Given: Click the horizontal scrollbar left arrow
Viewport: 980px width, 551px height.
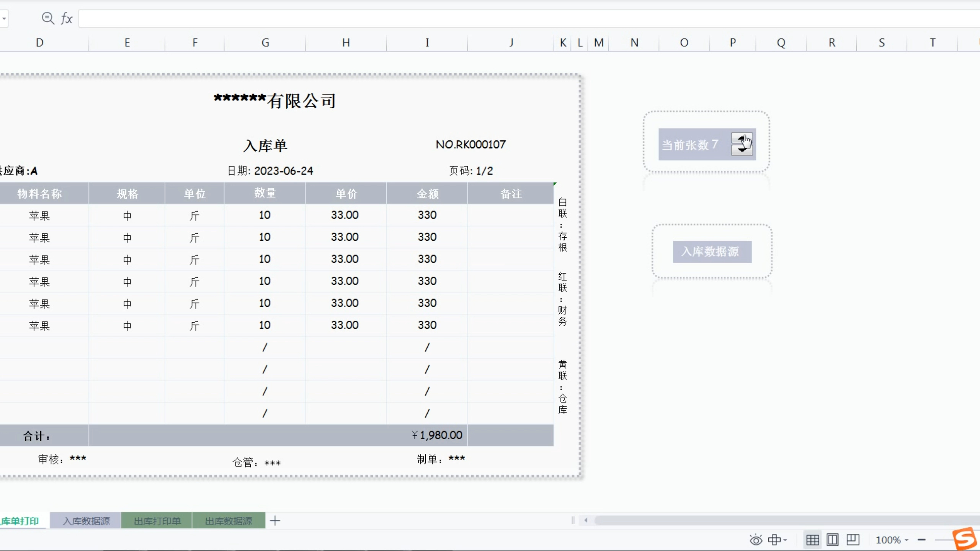Looking at the screenshot, I should (586, 520).
